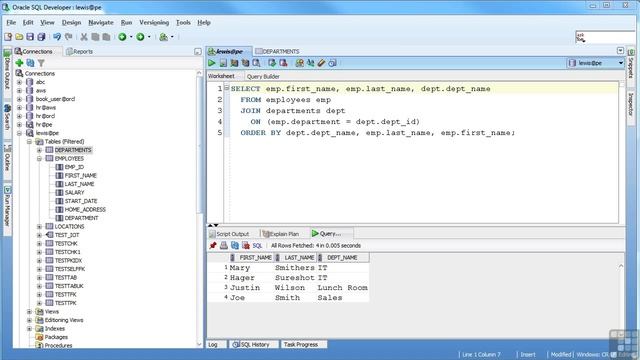
Task: Collapse the lewis@pe connection node
Action: point(19,133)
